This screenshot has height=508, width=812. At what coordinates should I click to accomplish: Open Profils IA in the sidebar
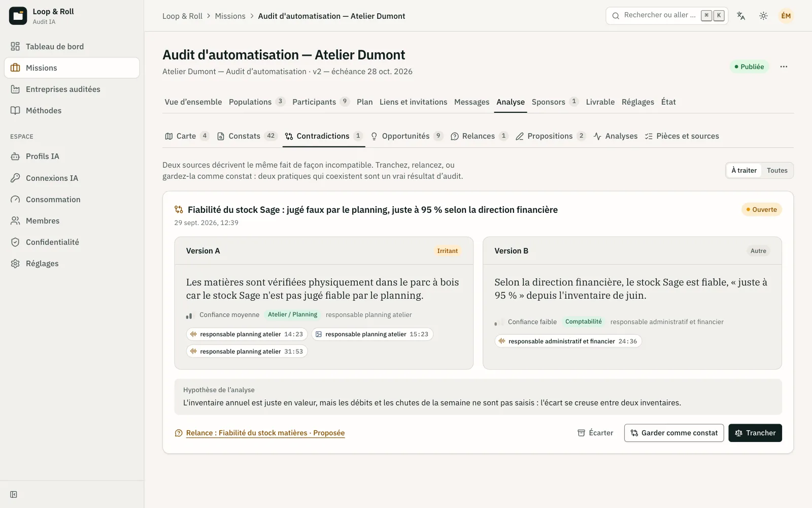[72, 156]
